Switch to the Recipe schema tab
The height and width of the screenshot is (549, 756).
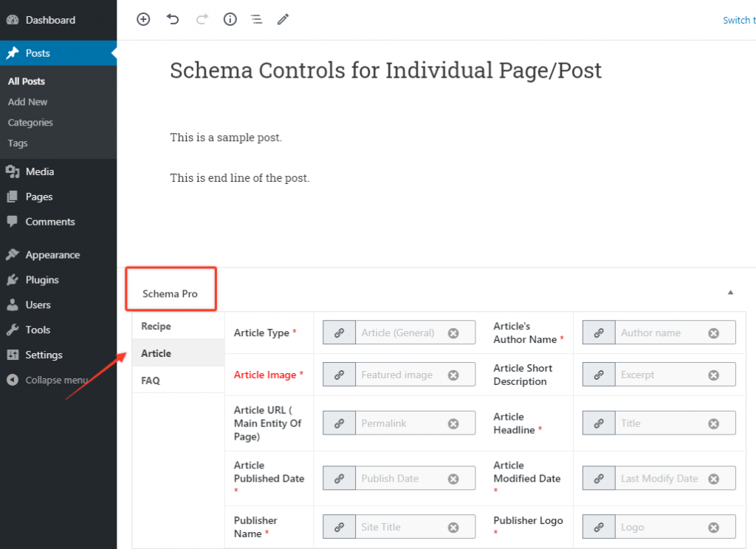(157, 327)
